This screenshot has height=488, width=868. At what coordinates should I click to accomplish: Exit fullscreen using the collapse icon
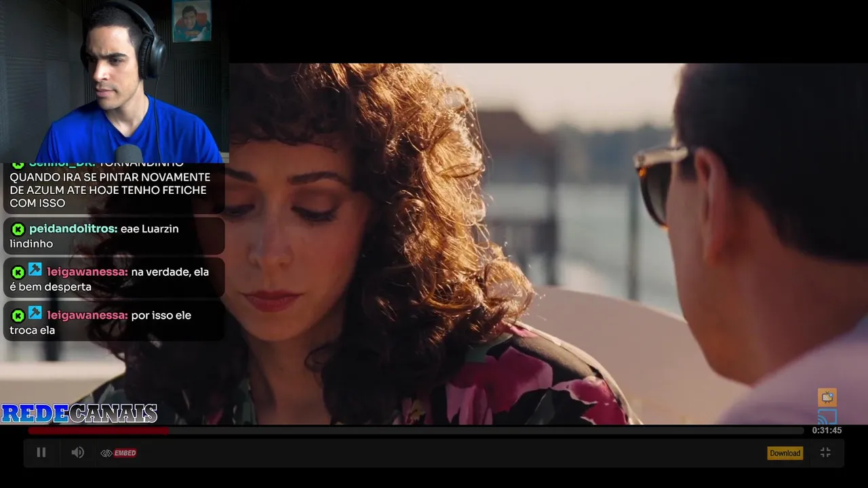point(825,452)
